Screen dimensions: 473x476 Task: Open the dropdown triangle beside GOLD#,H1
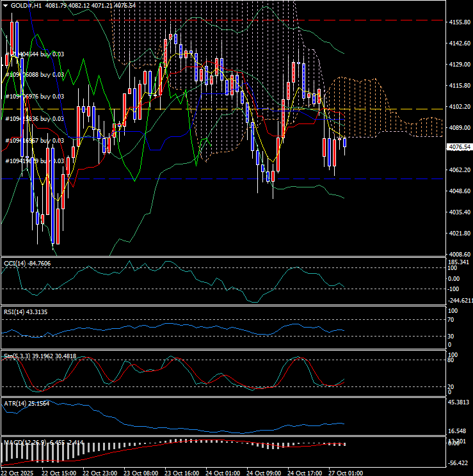5,5
